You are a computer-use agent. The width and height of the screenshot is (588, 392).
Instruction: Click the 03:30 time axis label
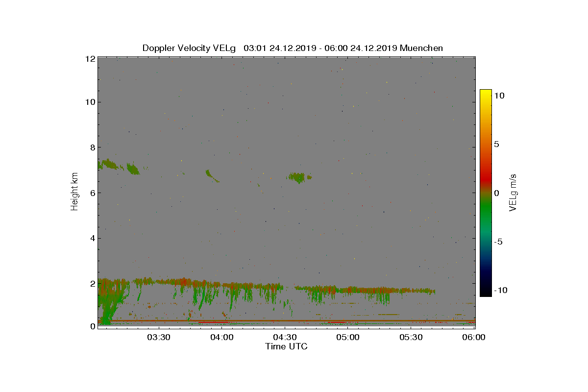[159, 337]
